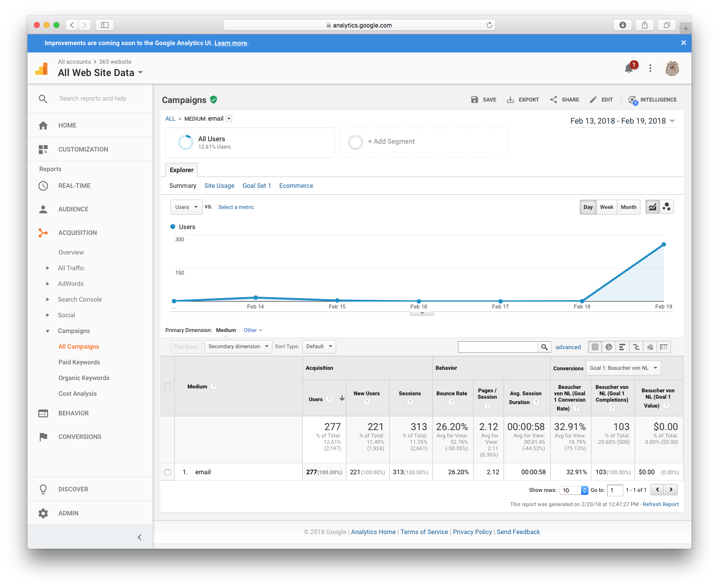The height and width of the screenshot is (588, 719).
Task: Open Secondary dimension dropdown
Action: point(238,347)
